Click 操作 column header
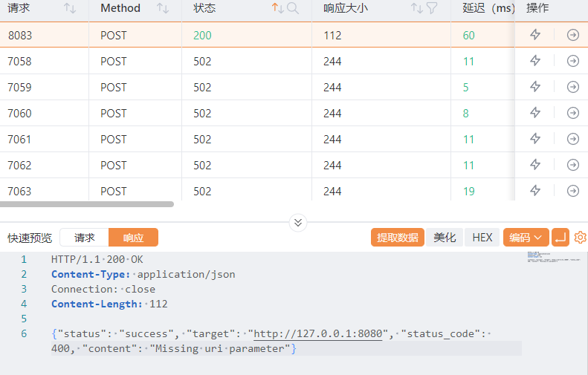588x375 pixels. coord(537,8)
